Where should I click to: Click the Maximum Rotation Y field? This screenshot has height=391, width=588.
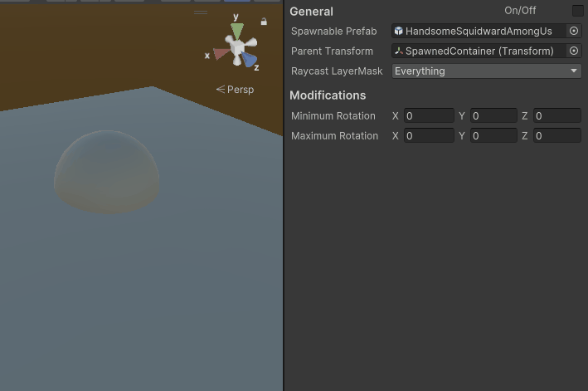[x=493, y=136]
